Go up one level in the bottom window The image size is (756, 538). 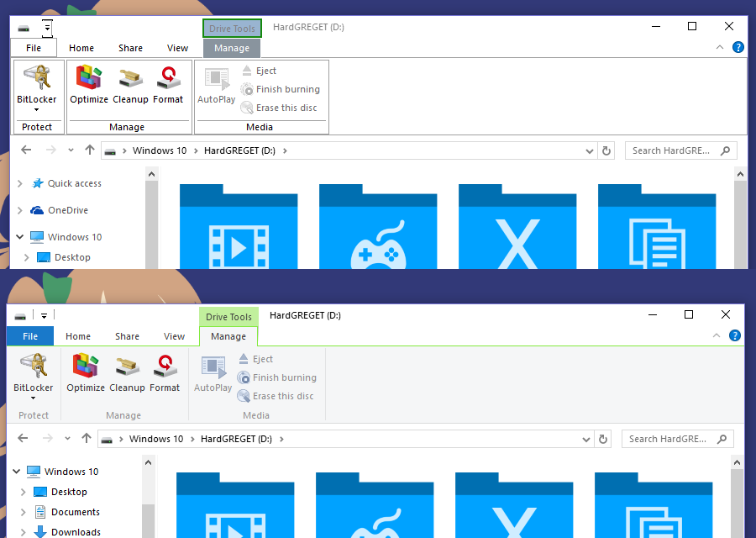coord(87,438)
